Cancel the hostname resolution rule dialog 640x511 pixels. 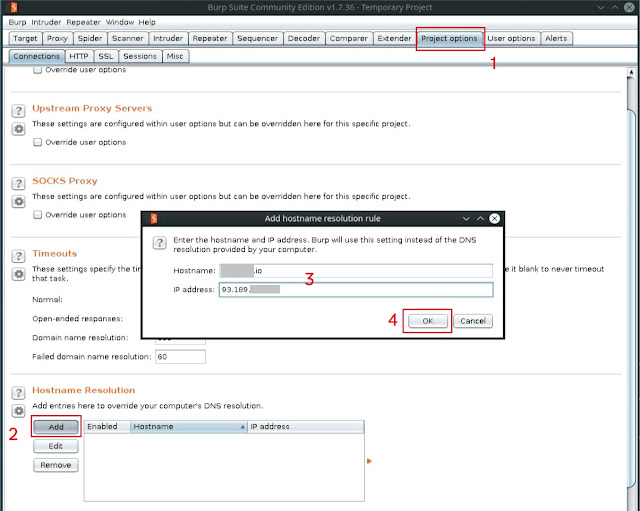pos(473,321)
